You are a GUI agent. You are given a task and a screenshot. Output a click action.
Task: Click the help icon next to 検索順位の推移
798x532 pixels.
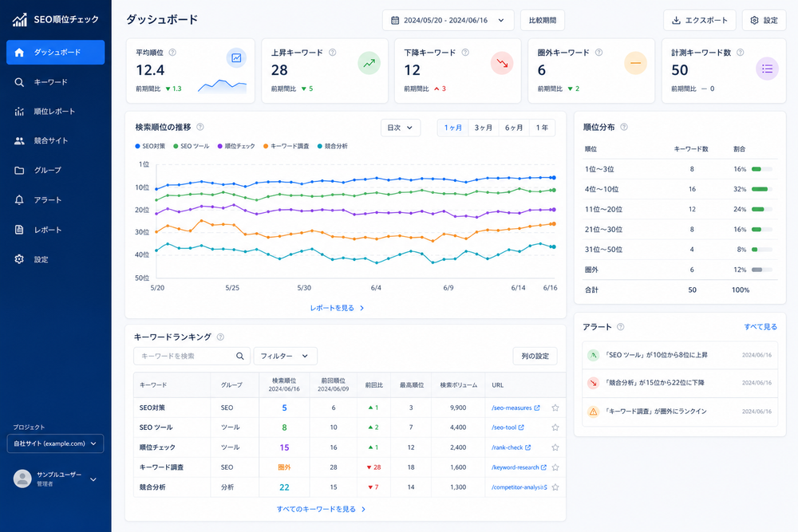click(200, 127)
